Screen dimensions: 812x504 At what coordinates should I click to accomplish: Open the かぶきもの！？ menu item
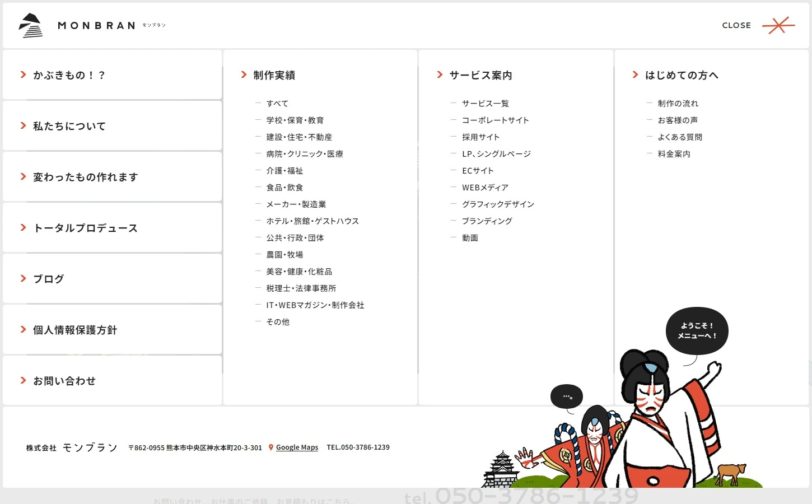pyautogui.click(x=69, y=75)
